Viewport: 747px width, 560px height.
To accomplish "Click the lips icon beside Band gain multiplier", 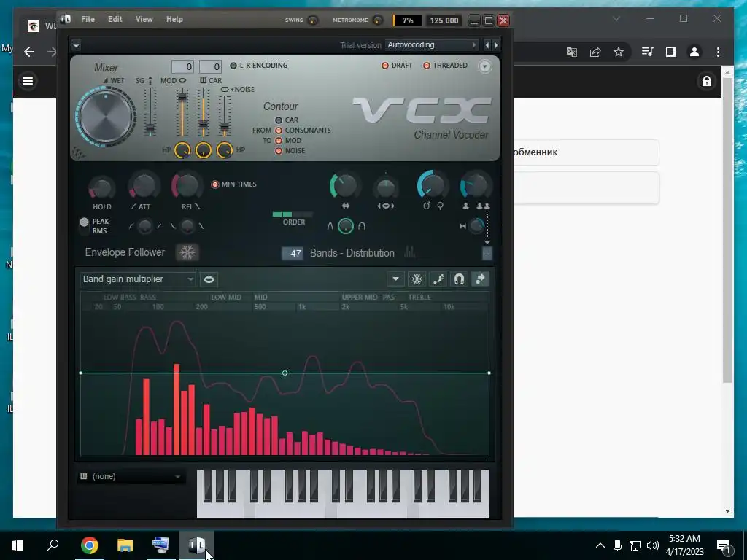I will tap(209, 279).
